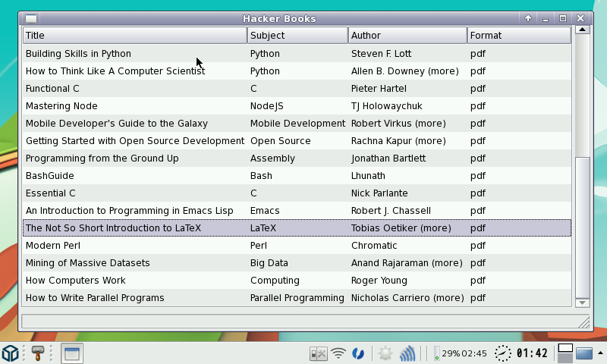Click subject cell 'Parallel Programming'
This screenshot has height=364, width=607.
pyautogui.click(x=297, y=297)
